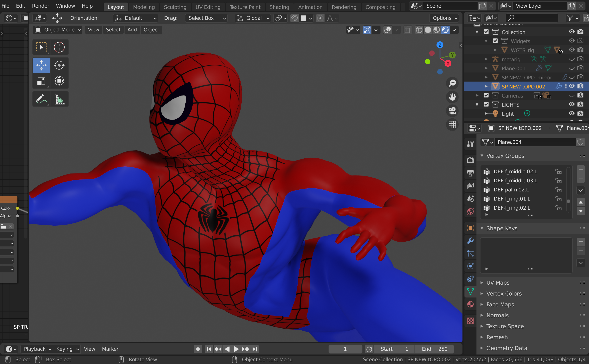Click the End frame field

click(x=434, y=349)
